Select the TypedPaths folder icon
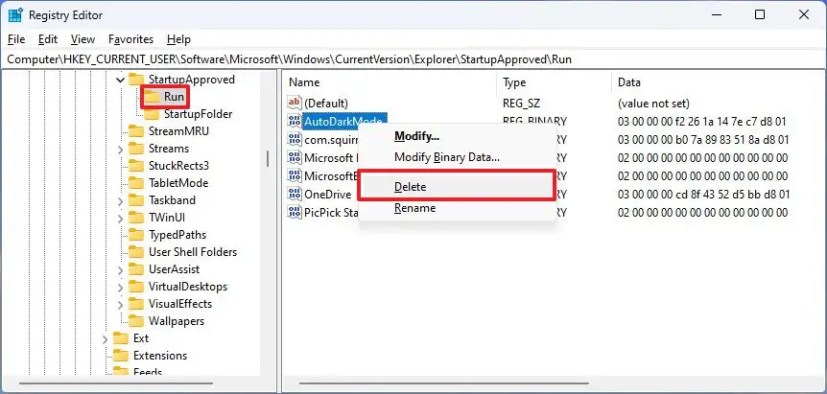This screenshot has width=827, height=394. tap(137, 235)
